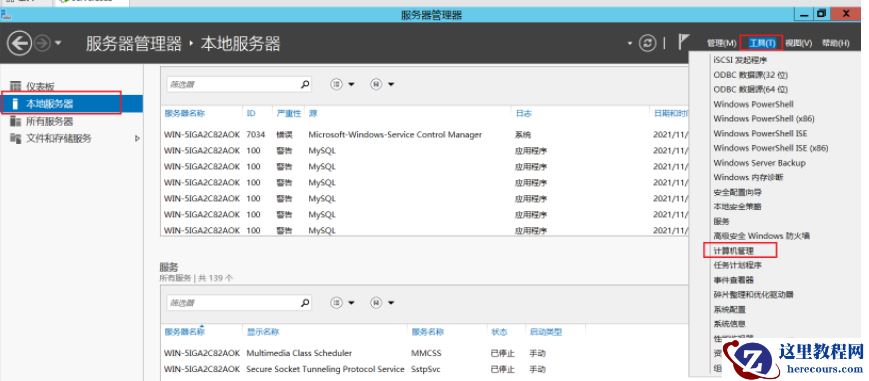This screenshot has width=869, height=381.
Task: Open 事件查看器 menu entry
Action: 733,280
